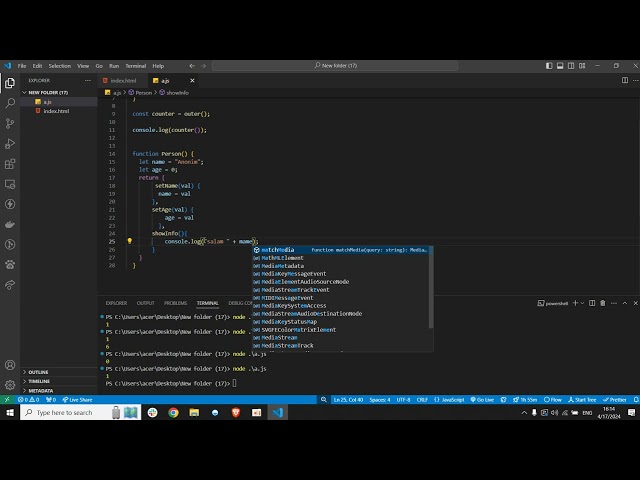
Task: Open the Source Control view
Action: pyautogui.click(x=10, y=123)
